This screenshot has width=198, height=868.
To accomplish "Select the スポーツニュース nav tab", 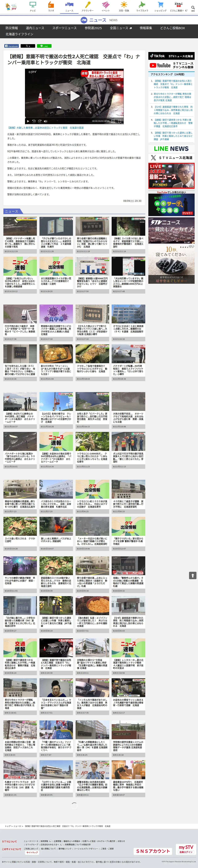I will pos(64,28).
